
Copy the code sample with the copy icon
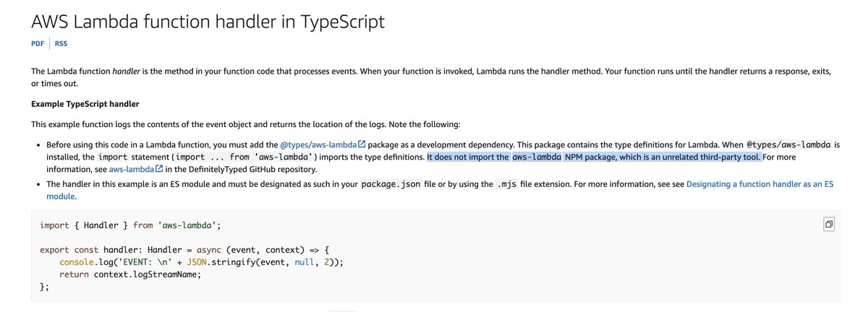point(829,225)
